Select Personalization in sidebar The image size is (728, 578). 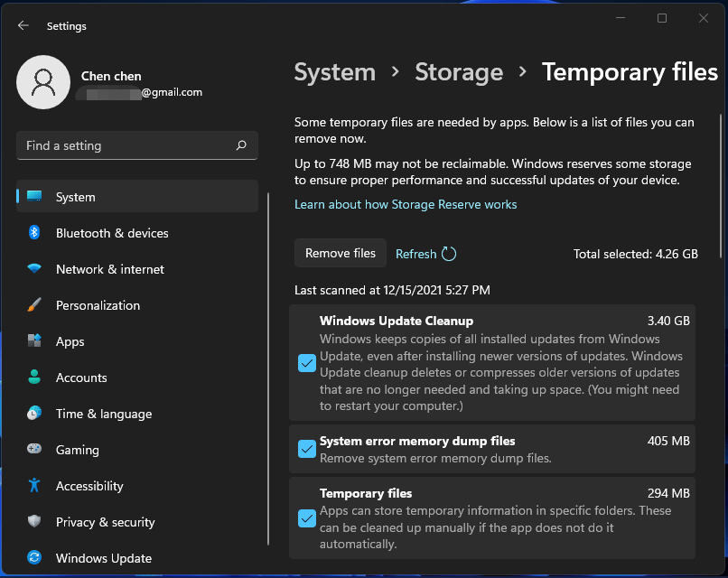(137, 305)
